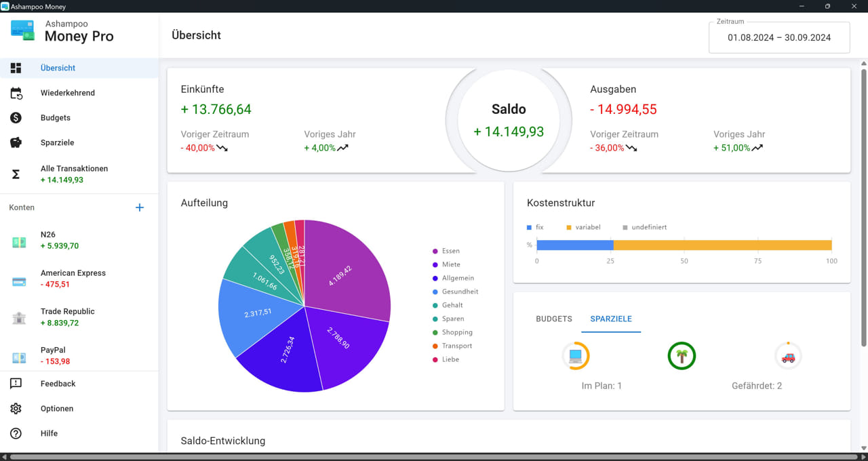The height and width of the screenshot is (461, 868).
Task: Switch to the BUDGETS tab
Action: coord(553,319)
